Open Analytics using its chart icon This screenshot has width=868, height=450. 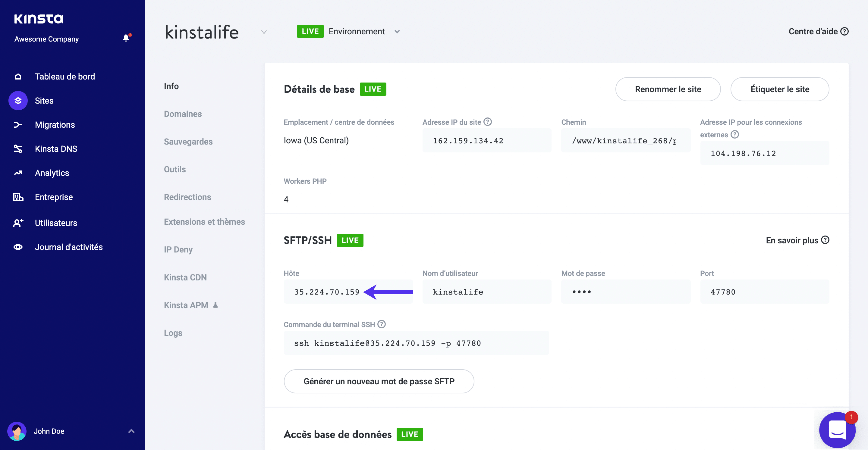pyautogui.click(x=18, y=173)
